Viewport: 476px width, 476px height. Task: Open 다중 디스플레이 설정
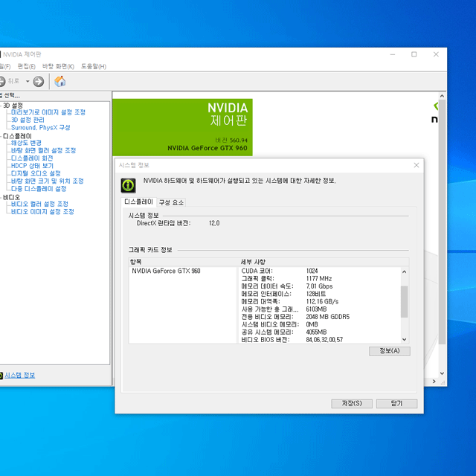(39, 189)
